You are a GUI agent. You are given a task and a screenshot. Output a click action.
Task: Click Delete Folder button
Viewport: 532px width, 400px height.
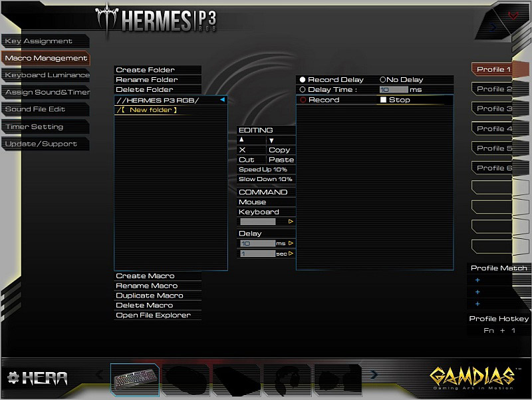158,89
